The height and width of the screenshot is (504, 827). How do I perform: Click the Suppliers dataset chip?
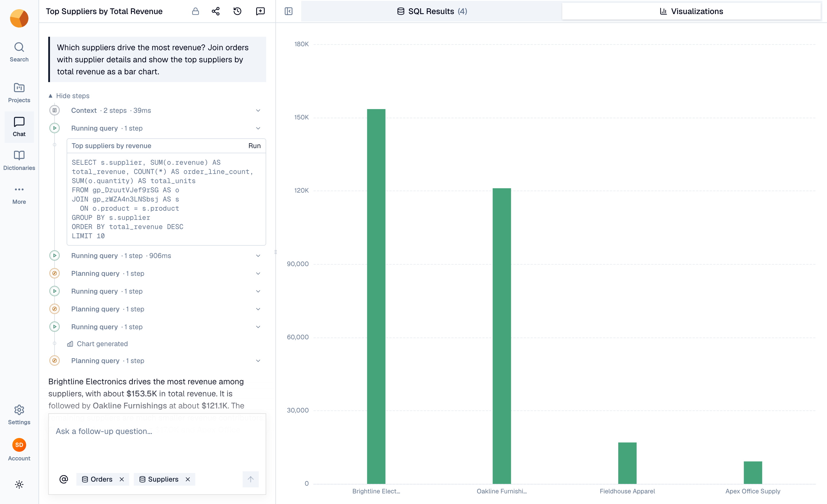[165, 480]
